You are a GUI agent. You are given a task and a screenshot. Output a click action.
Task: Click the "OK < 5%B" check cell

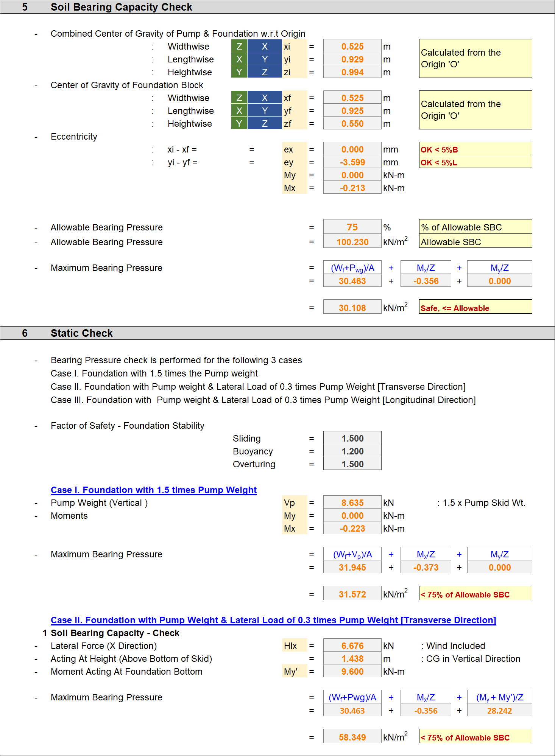click(475, 149)
